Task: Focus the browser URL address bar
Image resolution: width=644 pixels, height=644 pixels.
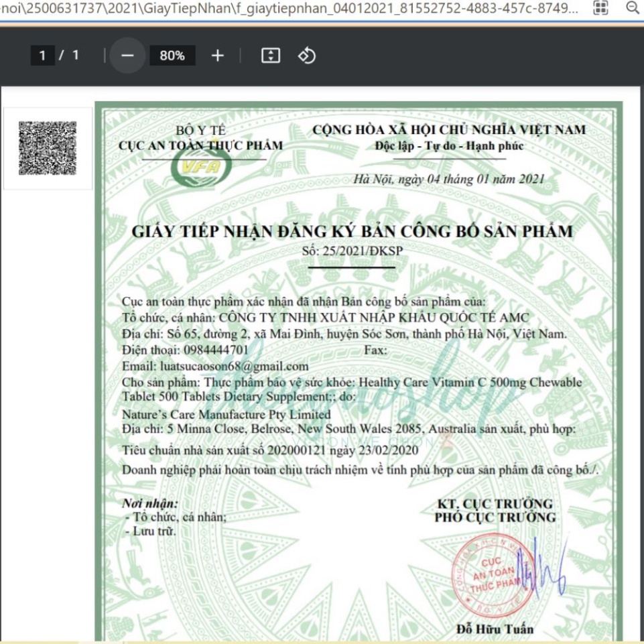Action: pos(288,8)
